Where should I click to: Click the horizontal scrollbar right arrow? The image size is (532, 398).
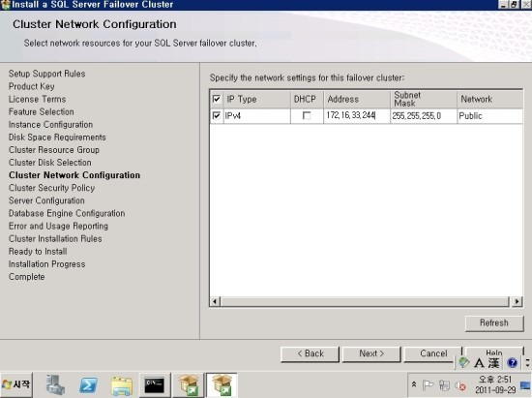[x=517, y=301]
